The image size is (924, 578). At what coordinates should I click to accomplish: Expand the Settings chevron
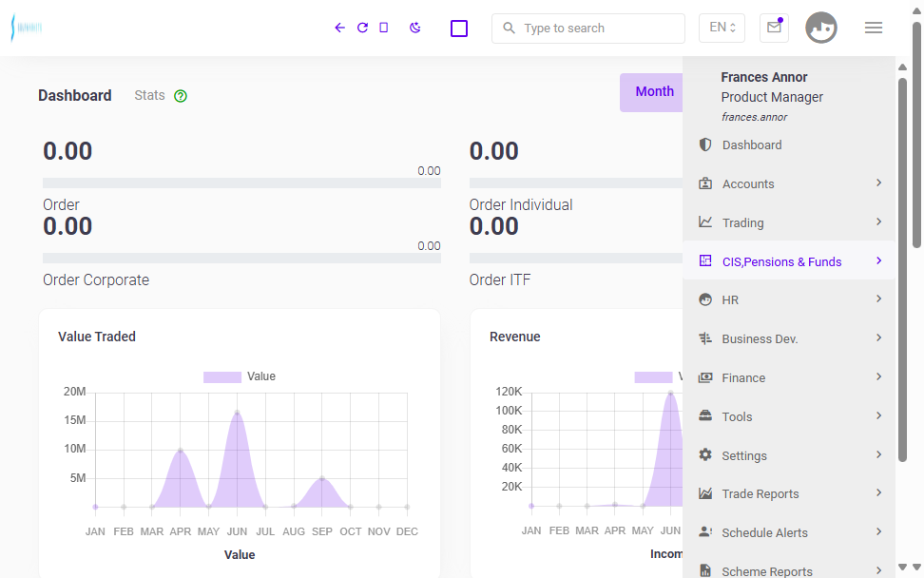pyautogui.click(x=878, y=454)
